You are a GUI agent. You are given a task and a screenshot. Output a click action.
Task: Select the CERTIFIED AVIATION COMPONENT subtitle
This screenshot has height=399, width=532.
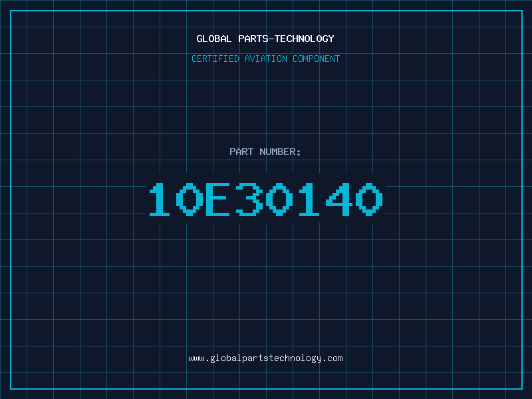pos(265,59)
